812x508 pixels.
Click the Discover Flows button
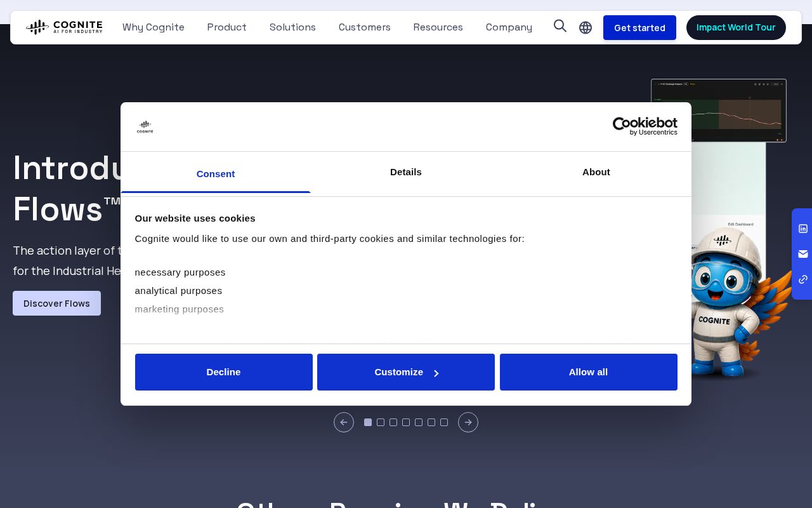56,304
